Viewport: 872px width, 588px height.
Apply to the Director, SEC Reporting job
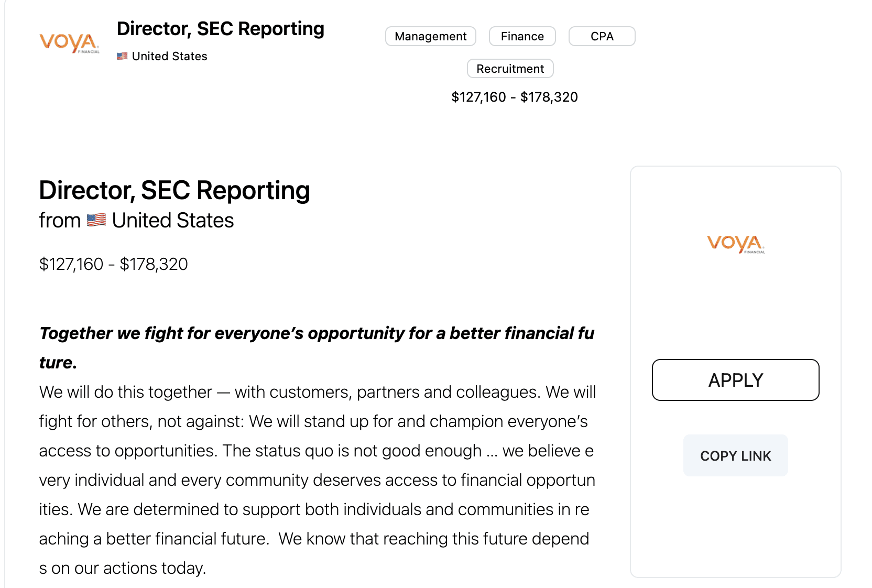pyautogui.click(x=736, y=380)
